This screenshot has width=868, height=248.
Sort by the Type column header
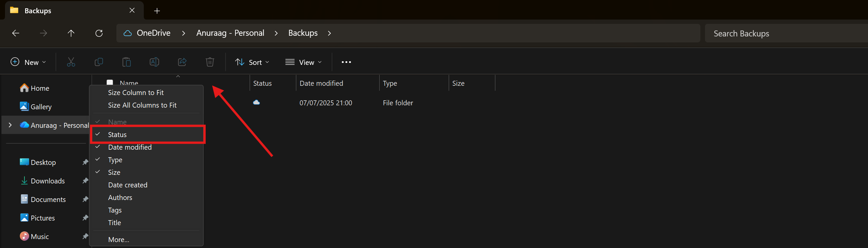[x=414, y=83]
